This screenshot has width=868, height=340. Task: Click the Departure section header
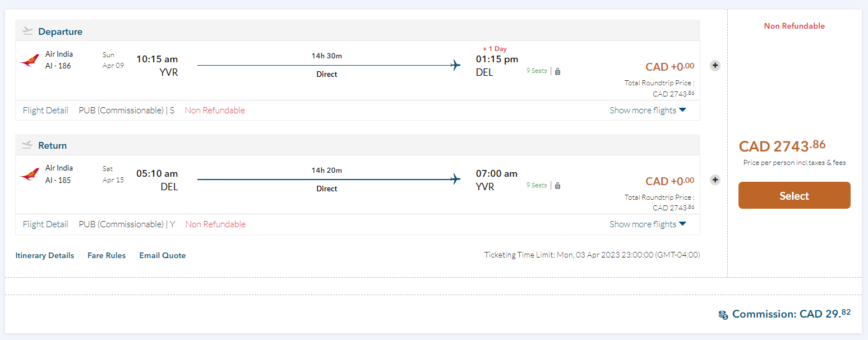60,32
